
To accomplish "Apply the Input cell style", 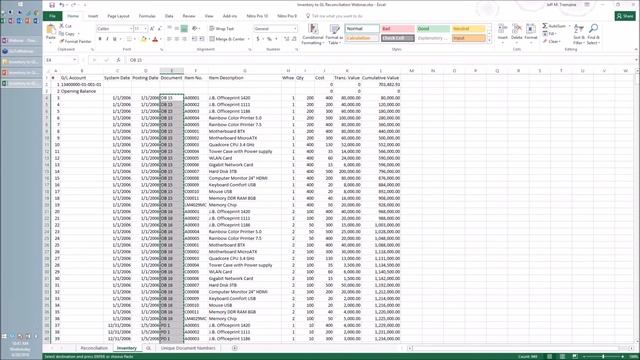I will 469,38.
